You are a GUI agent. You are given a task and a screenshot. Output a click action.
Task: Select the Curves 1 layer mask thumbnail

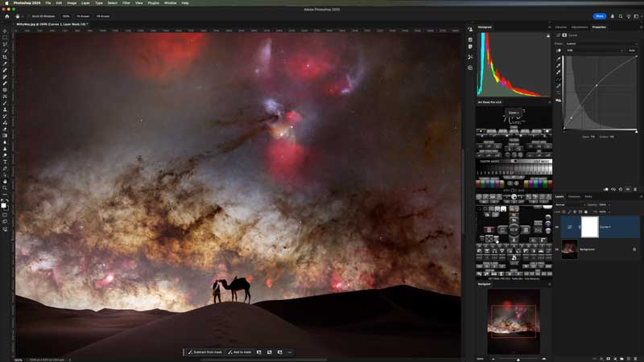tap(589, 227)
